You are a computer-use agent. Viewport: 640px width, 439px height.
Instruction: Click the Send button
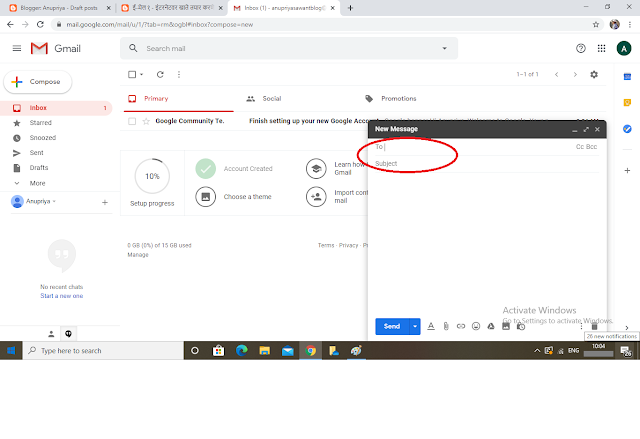coord(392,327)
